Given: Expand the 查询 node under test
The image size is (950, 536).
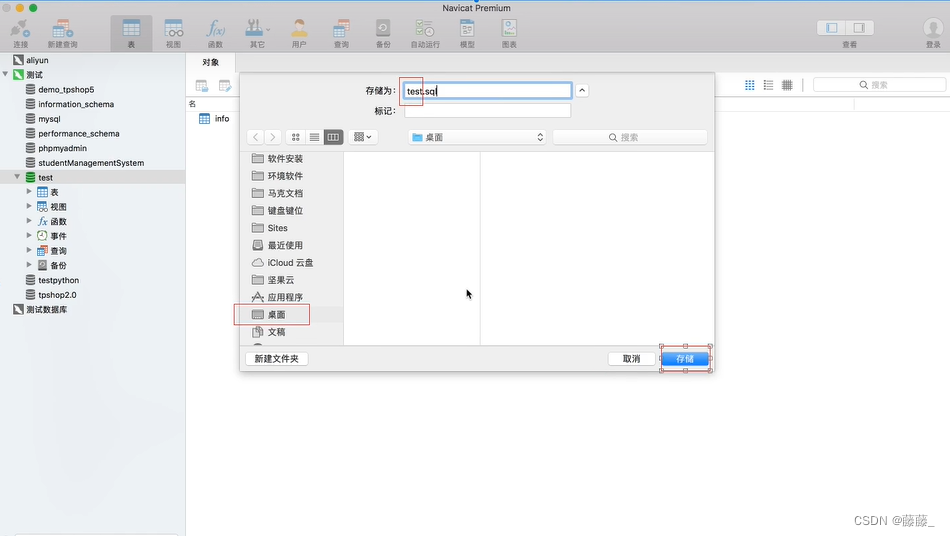Looking at the screenshot, I should (28, 250).
